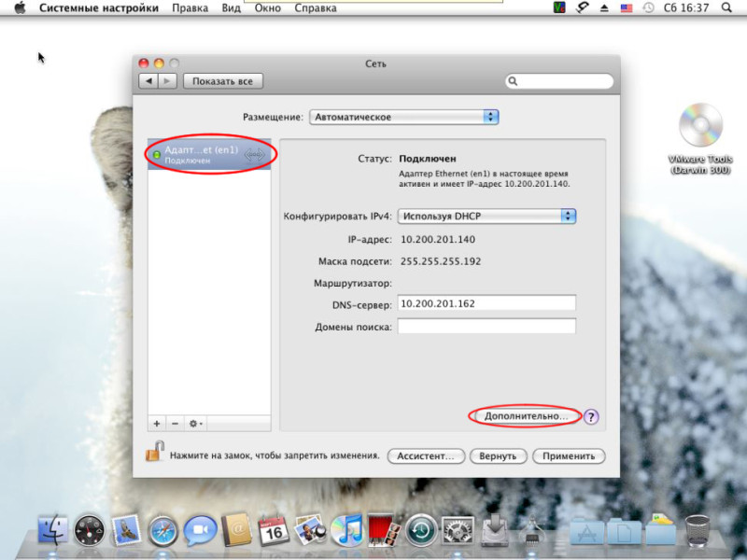Open the Ассистент assistant button
The width and height of the screenshot is (747, 560).
426,456
